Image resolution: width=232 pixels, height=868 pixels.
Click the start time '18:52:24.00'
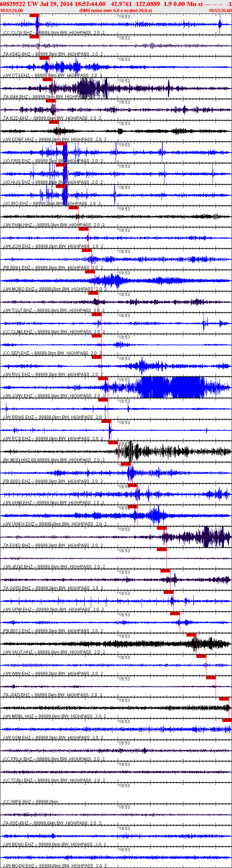pos(12,11)
